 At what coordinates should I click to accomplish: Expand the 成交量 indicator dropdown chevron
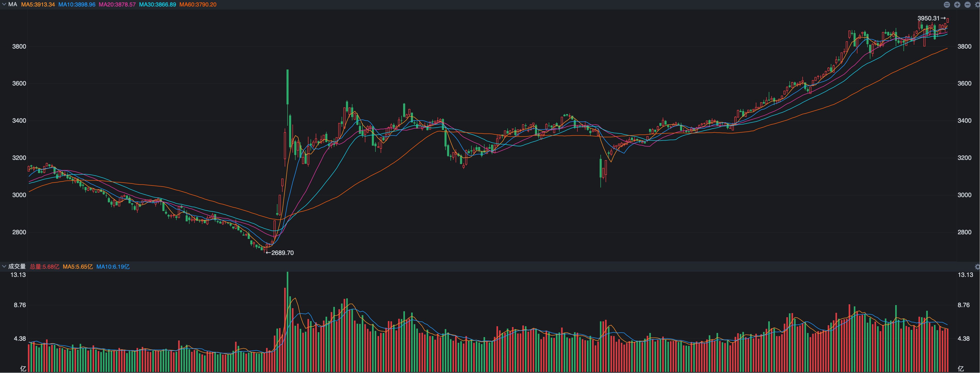[x=4, y=267]
